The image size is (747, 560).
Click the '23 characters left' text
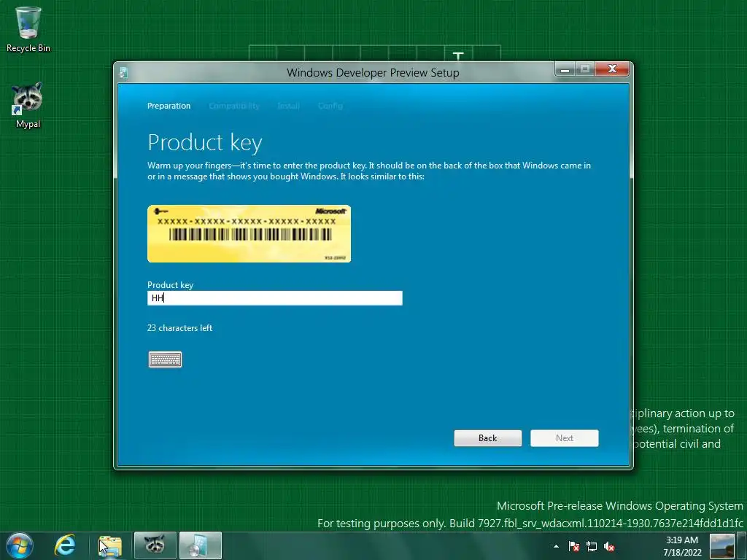tap(179, 328)
